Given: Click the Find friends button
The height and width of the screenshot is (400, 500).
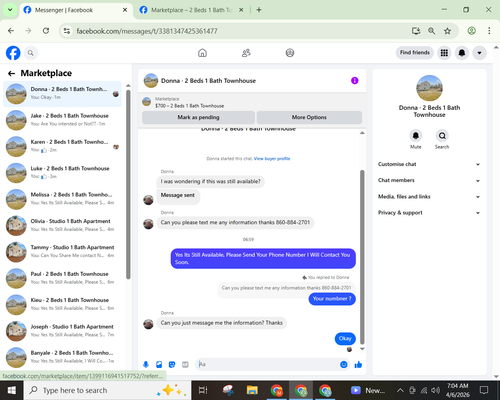Looking at the screenshot, I should [415, 53].
